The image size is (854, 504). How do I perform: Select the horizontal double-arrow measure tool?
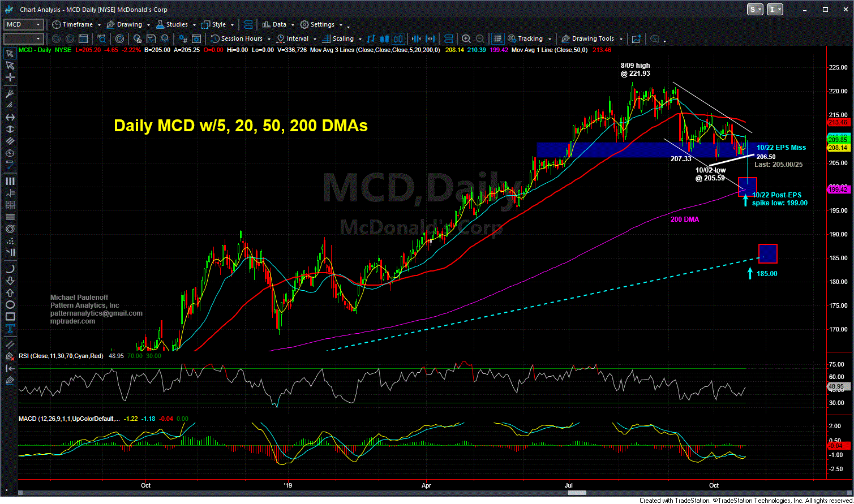(x=10, y=118)
